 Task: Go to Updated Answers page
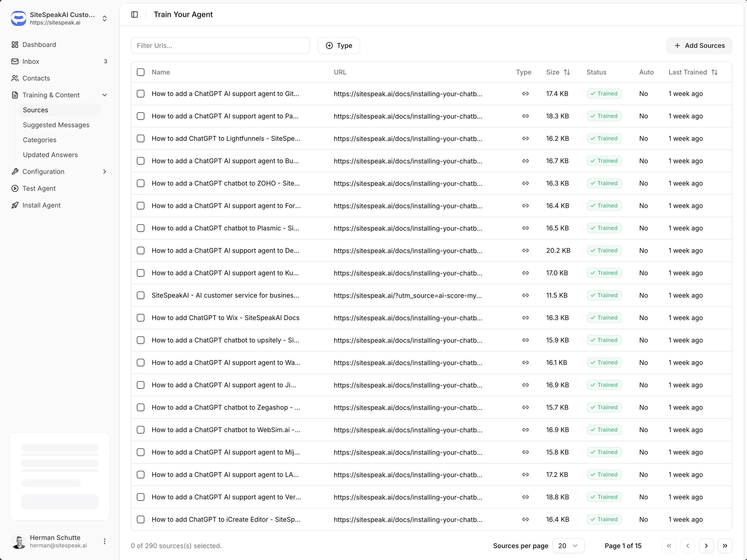50,155
